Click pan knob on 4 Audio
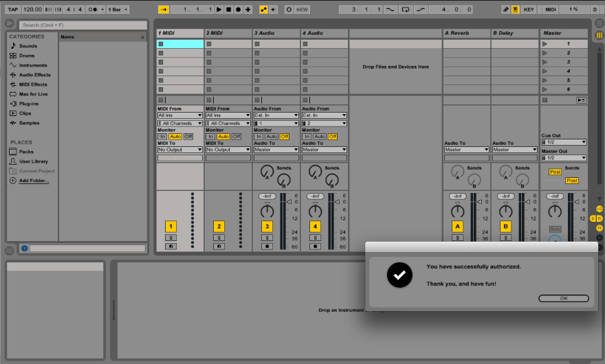The width and height of the screenshot is (605, 364). [316, 211]
